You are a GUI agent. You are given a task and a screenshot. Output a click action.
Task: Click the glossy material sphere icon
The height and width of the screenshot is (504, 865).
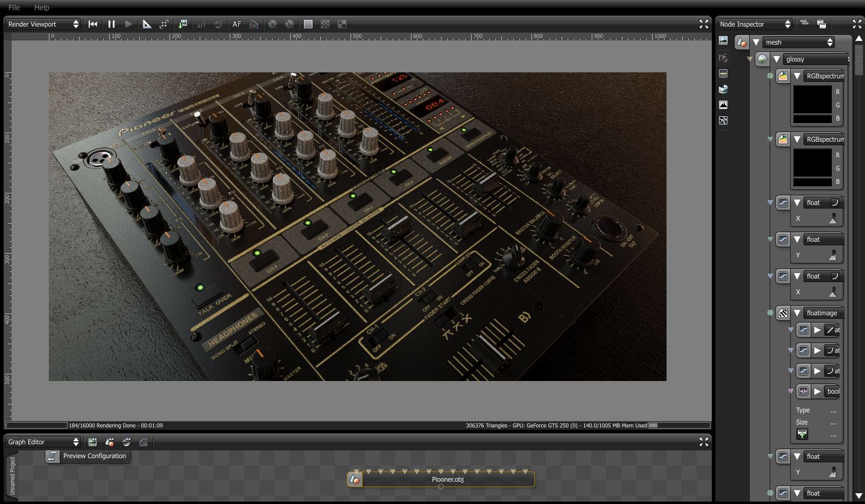763,59
